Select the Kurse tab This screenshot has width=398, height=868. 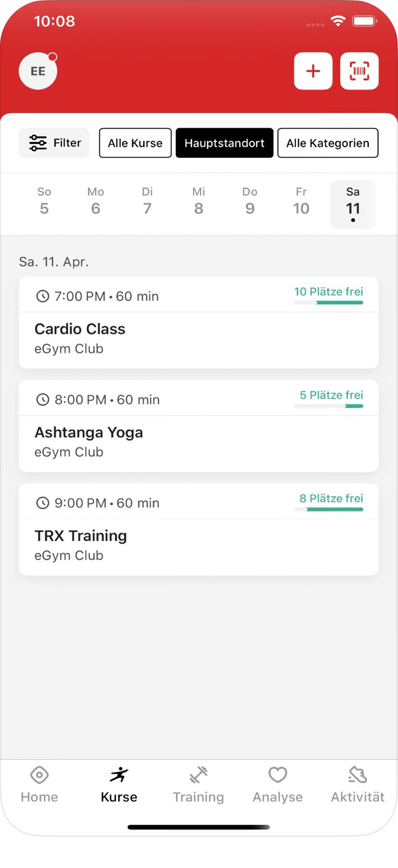pyautogui.click(x=119, y=785)
